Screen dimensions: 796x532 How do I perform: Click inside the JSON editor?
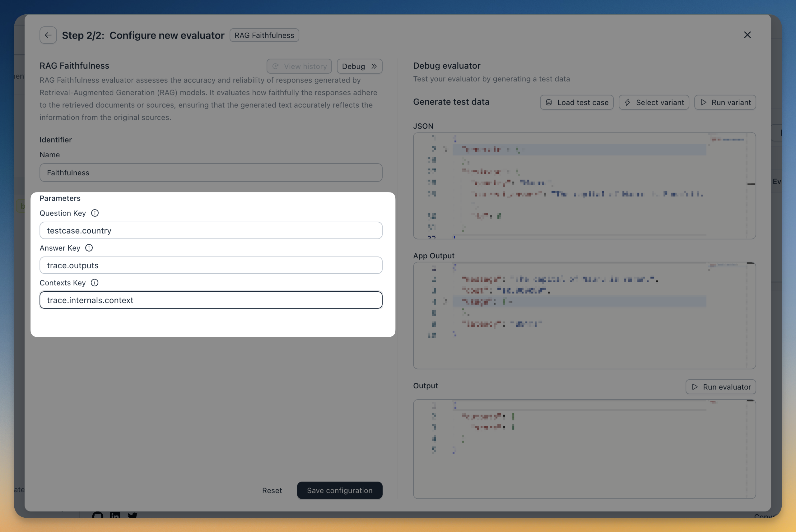pyautogui.click(x=584, y=186)
